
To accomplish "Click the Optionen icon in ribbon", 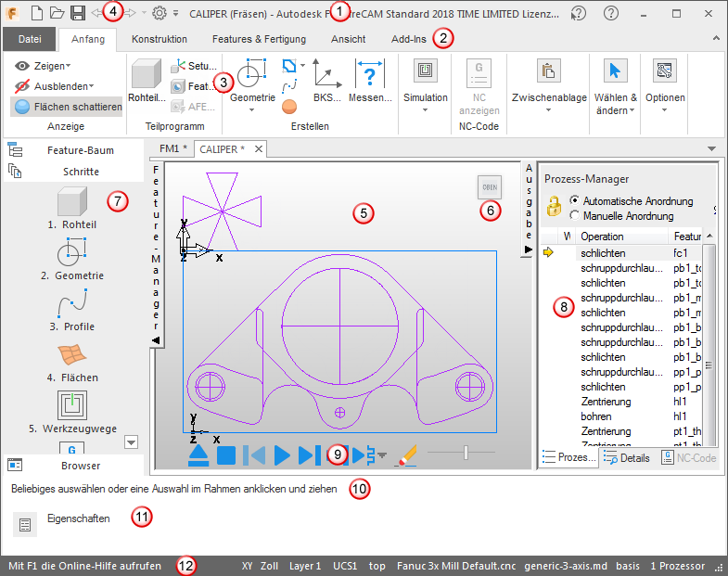I will (664, 70).
